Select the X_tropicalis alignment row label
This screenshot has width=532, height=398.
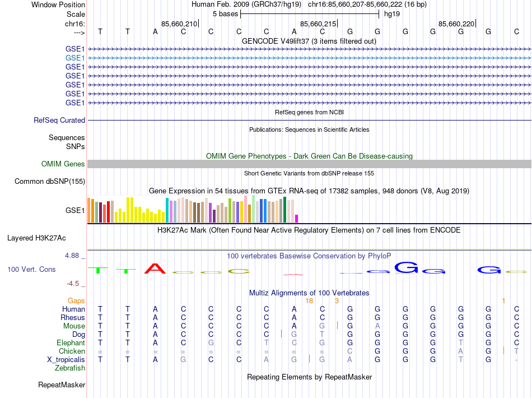[x=66, y=360]
